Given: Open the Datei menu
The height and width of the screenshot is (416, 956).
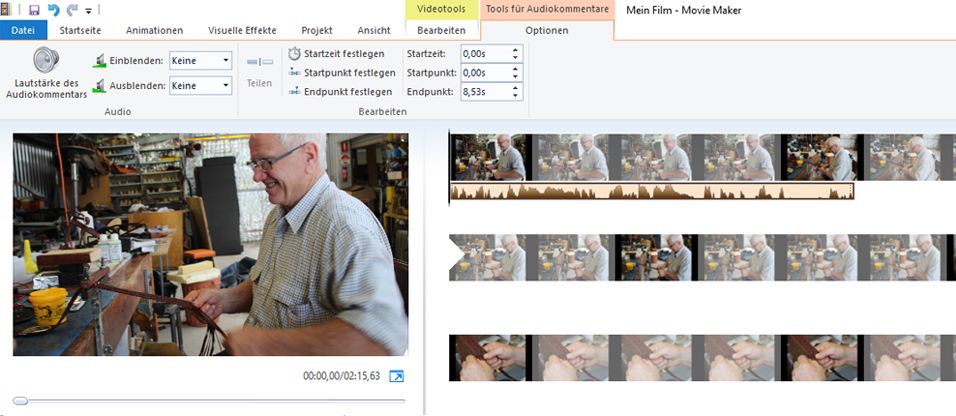Looking at the screenshot, I should [x=23, y=30].
